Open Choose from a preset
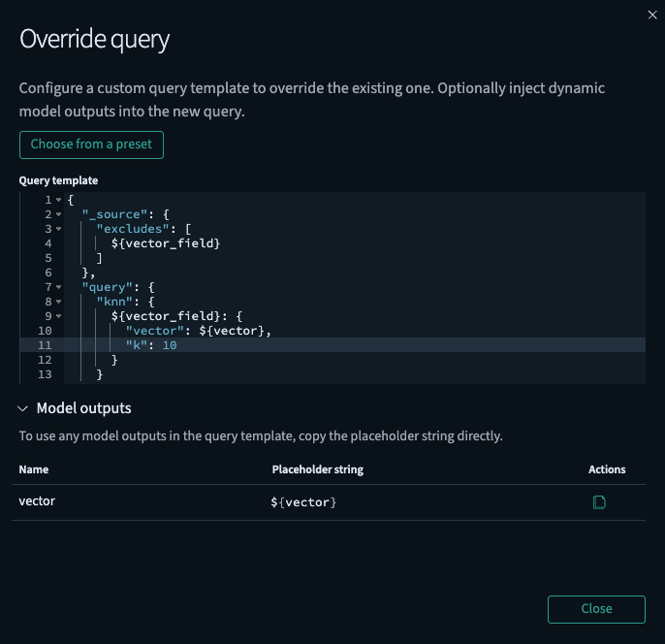Image resolution: width=665 pixels, height=644 pixels. [x=91, y=145]
